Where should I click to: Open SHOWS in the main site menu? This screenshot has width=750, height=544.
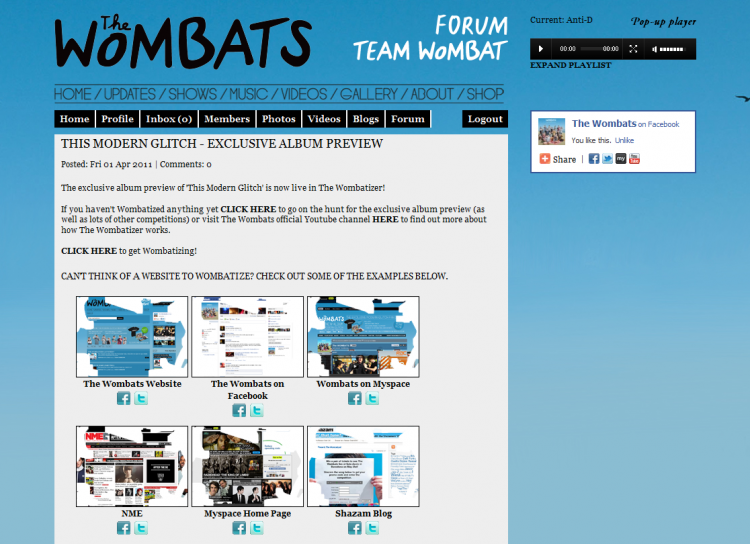193,94
